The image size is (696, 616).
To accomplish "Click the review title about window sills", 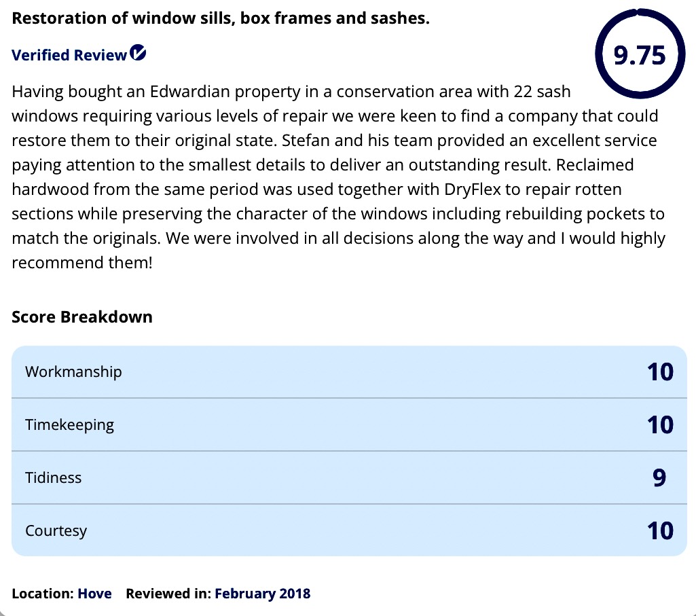I will pyautogui.click(x=221, y=18).
